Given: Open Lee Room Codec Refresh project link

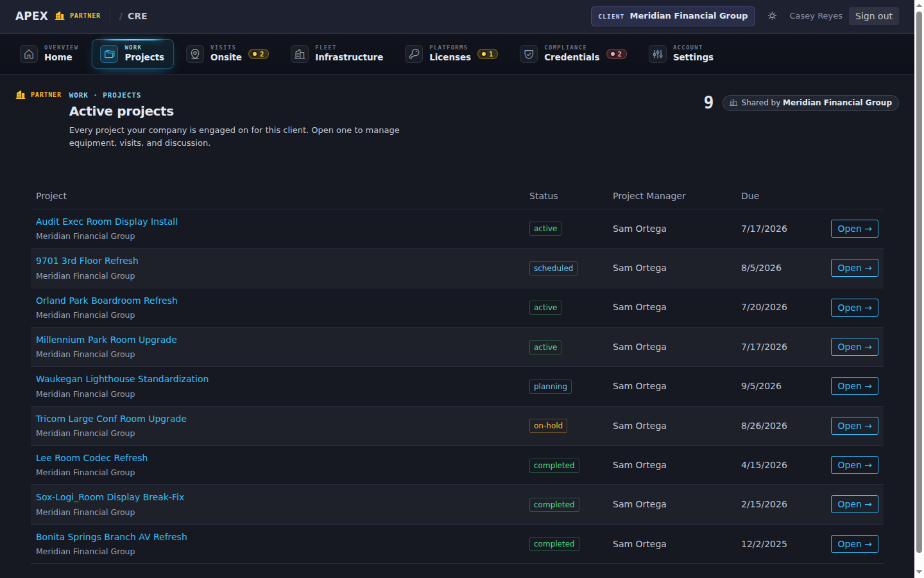Looking at the screenshot, I should click(92, 458).
